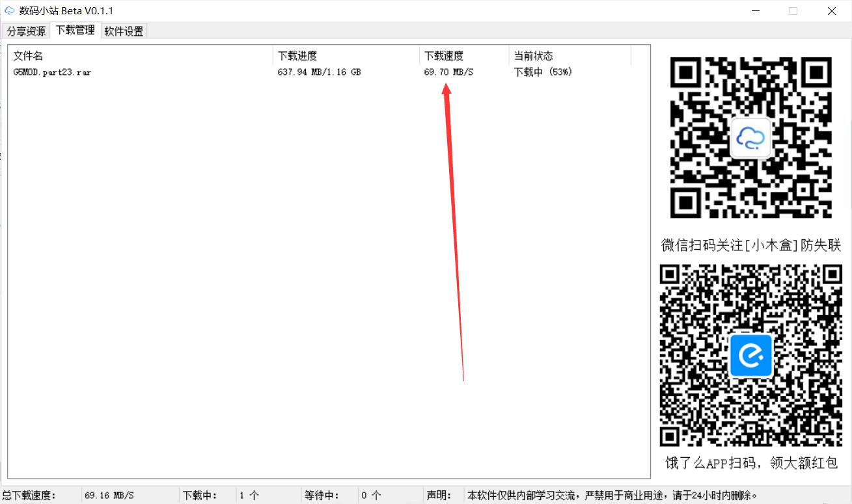Click the Eleme 'e' logo in the lower QR code

tap(750, 355)
